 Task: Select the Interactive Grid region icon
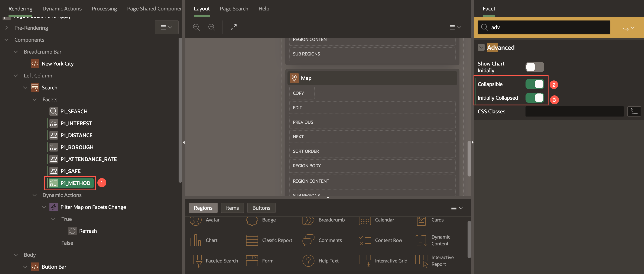365,261
